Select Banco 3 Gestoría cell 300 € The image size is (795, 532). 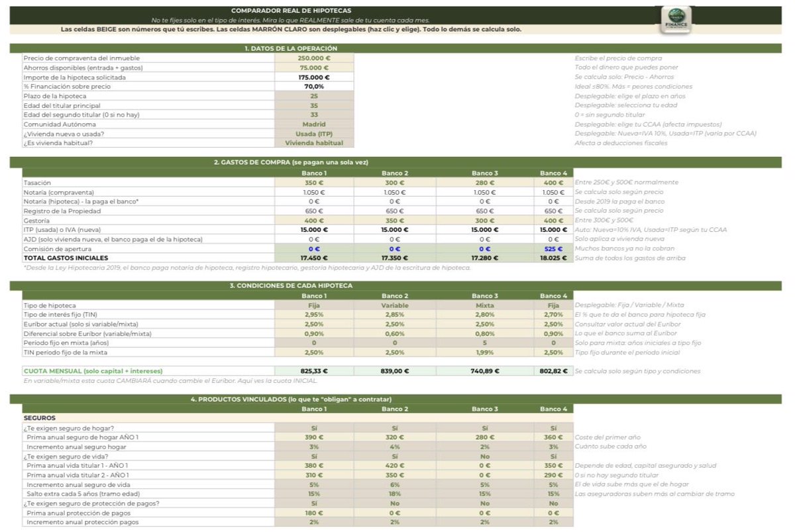[485, 220]
